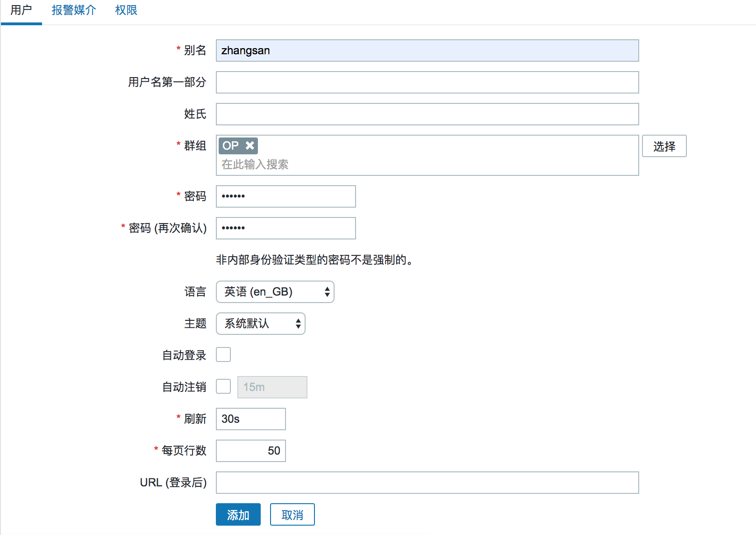Screen dimensions: 756x535
Task: Open the 主题 dropdown
Action: click(x=261, y=324)
